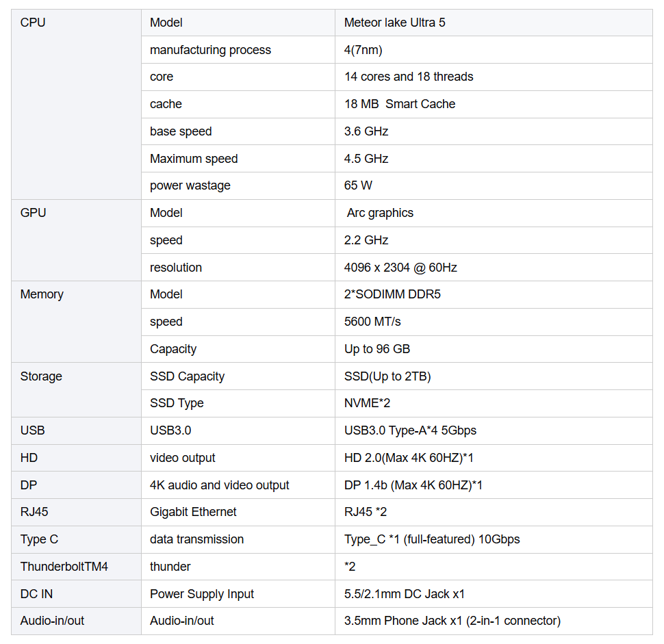Viewport: 664px width, 644px height.
Task: Click the CPU category cell
Action: (33, 23)
